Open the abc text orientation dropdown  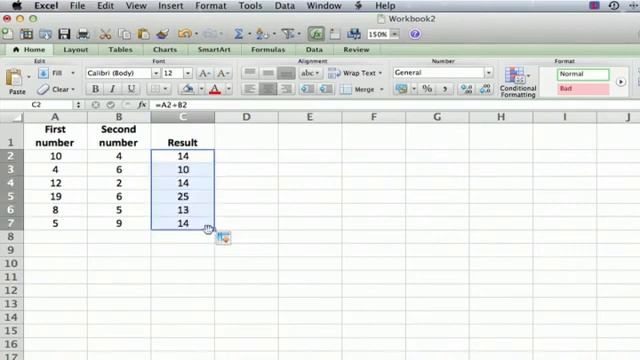(310, 73)
